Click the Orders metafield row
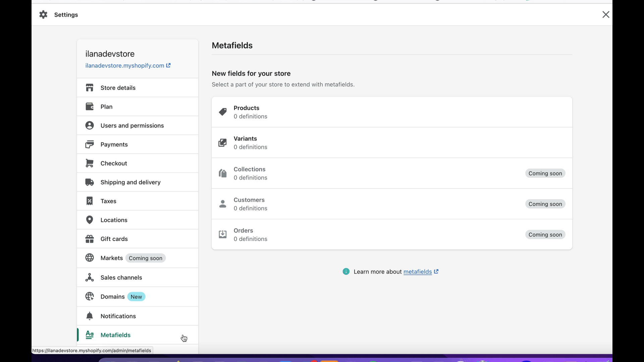Image resolution: width=644 pixels, height=362 pixels. coord(392,234)
